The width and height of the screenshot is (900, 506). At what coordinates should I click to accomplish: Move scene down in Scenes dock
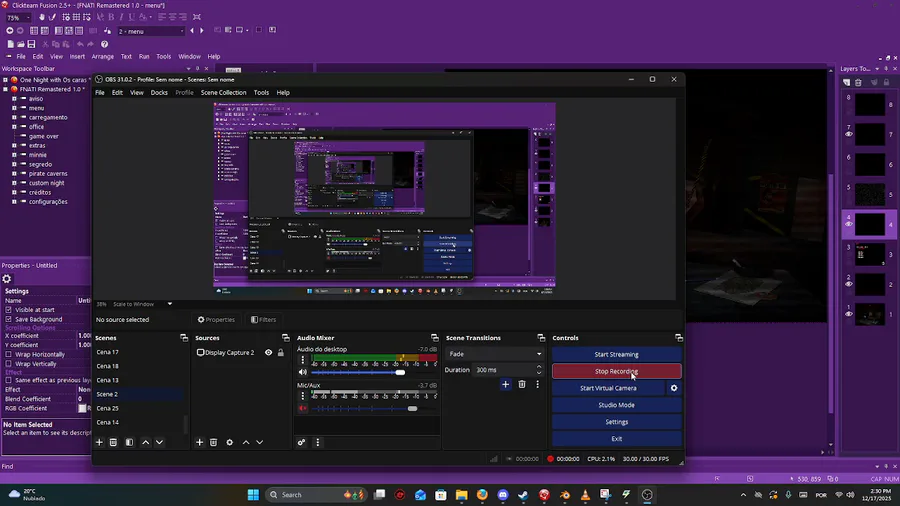pos(160,442)
